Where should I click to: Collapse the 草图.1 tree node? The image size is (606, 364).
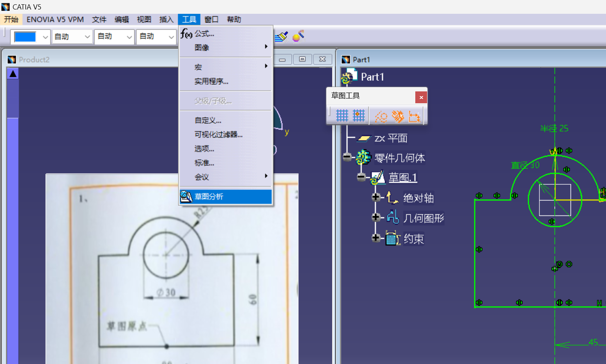point(361,177)
